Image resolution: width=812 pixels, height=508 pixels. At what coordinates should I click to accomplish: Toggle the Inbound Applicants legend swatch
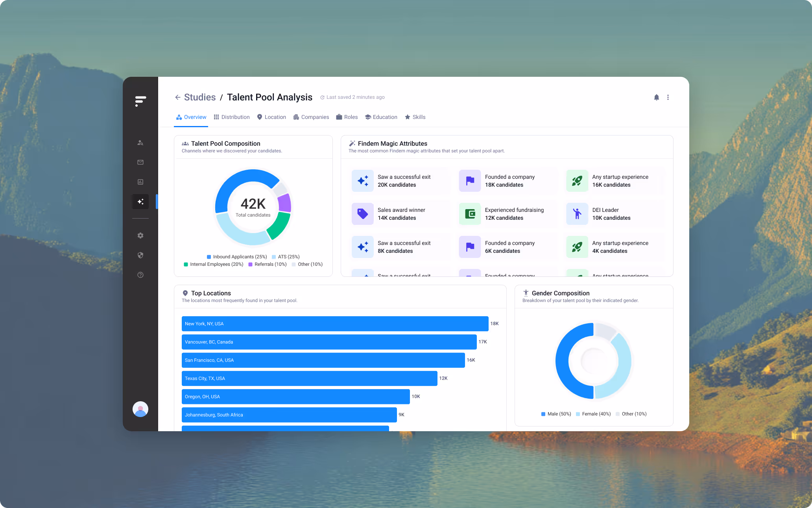[x=209, y=257]
